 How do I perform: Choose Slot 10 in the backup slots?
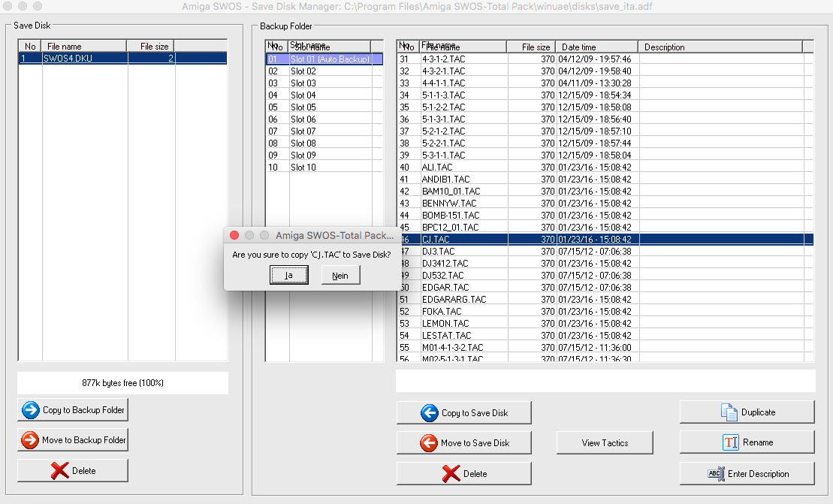pos(303,167)
